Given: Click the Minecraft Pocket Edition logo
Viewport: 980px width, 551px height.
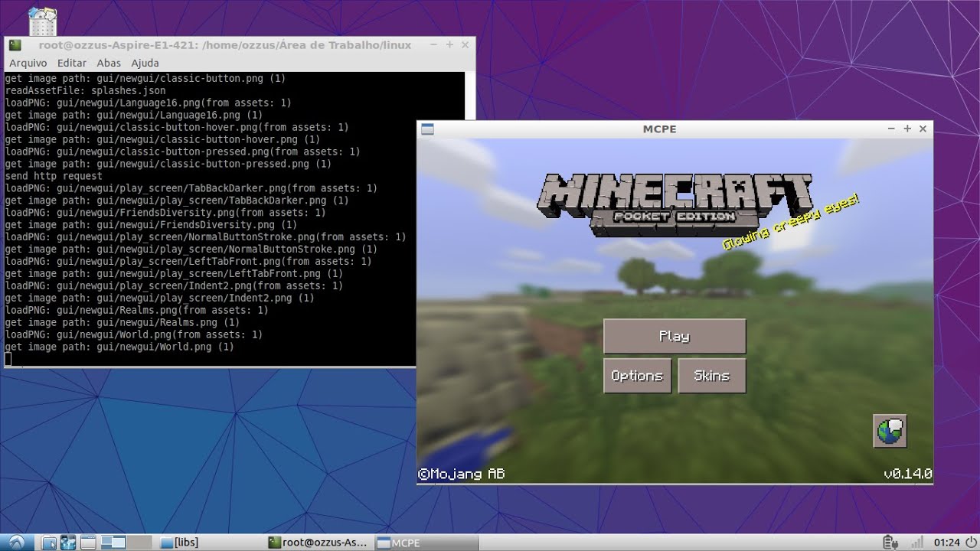Looking at the screenshot, I should (x=674, y=204).
